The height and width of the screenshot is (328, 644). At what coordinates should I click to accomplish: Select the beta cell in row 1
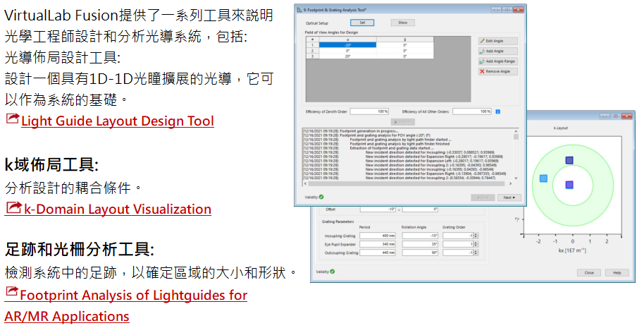404,45
